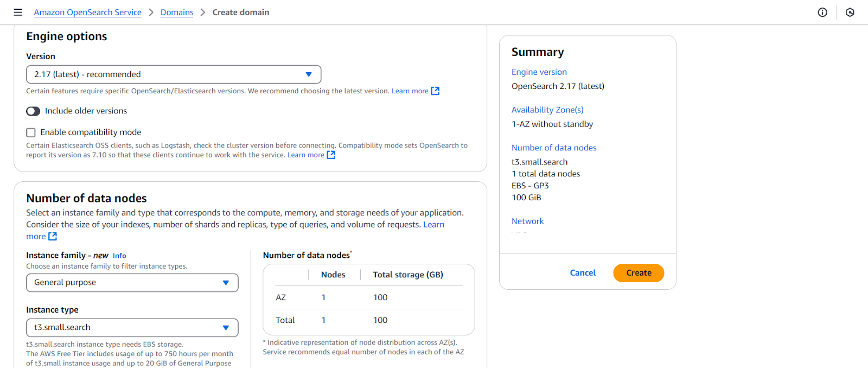Go to Domains breadcrumb
Viewport: 868px width, 368px height.
(177, 12)
